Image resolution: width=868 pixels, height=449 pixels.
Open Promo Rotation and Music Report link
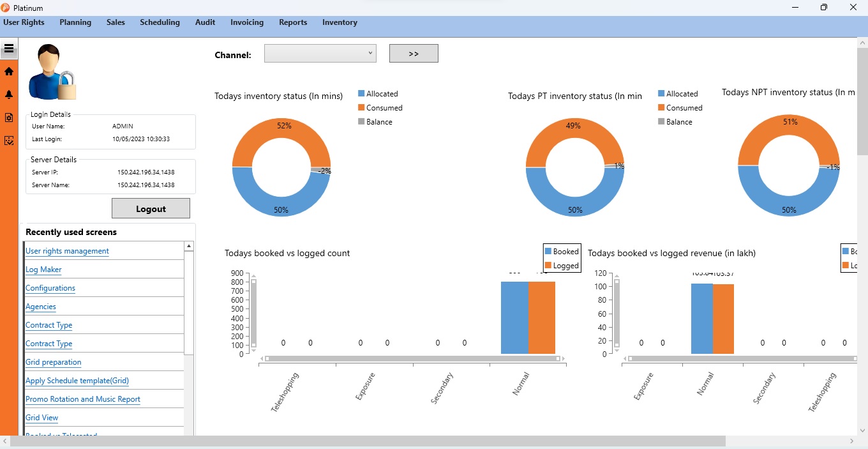[x=83, y=399]
